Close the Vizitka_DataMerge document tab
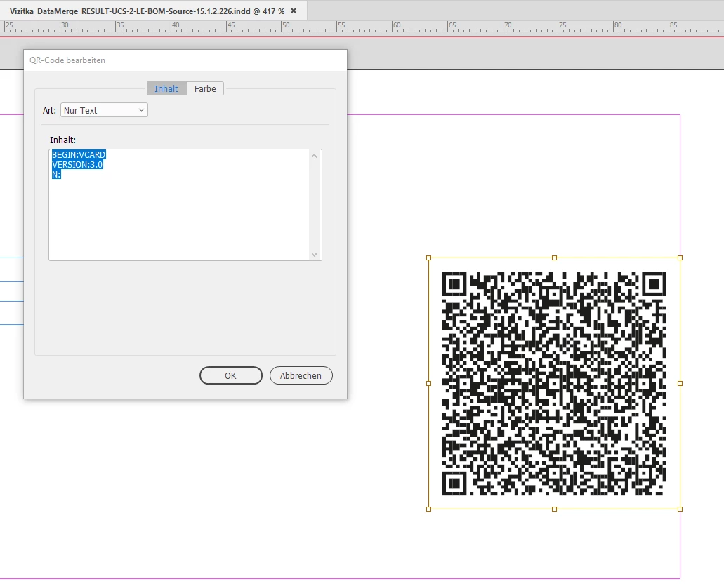 [294, 11]
